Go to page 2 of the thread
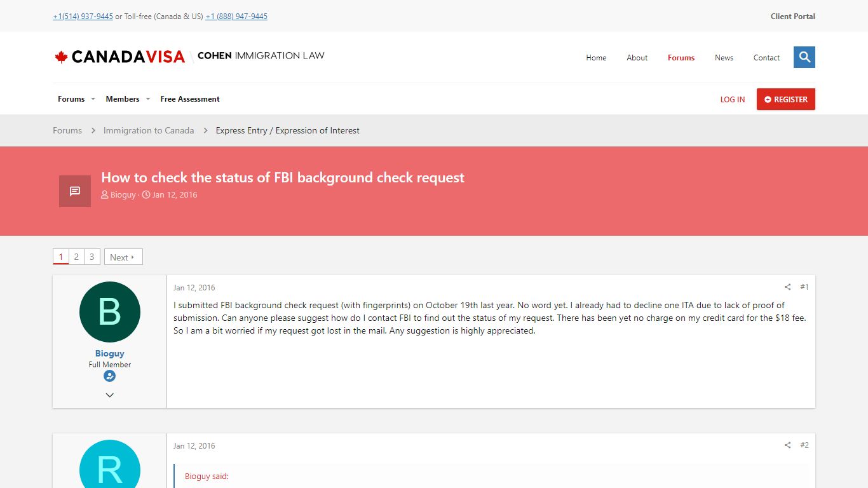Viewport: 868px width, 488px height. click(76, 257)
